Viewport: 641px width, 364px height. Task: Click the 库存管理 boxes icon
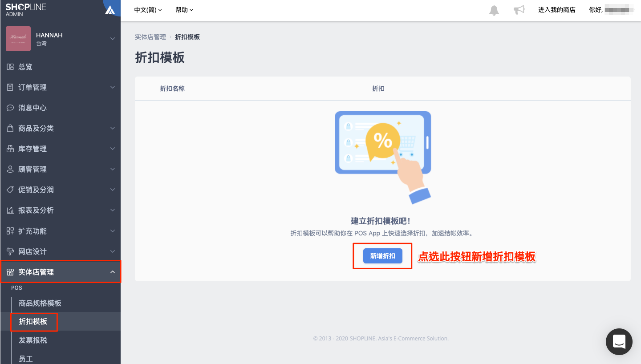pyautogui.click(x=10, y=149)
